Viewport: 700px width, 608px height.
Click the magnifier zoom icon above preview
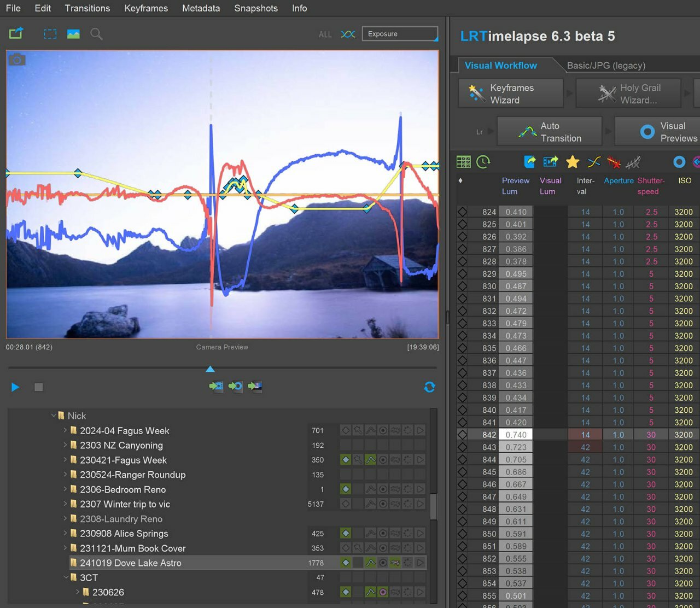[96, 34]
